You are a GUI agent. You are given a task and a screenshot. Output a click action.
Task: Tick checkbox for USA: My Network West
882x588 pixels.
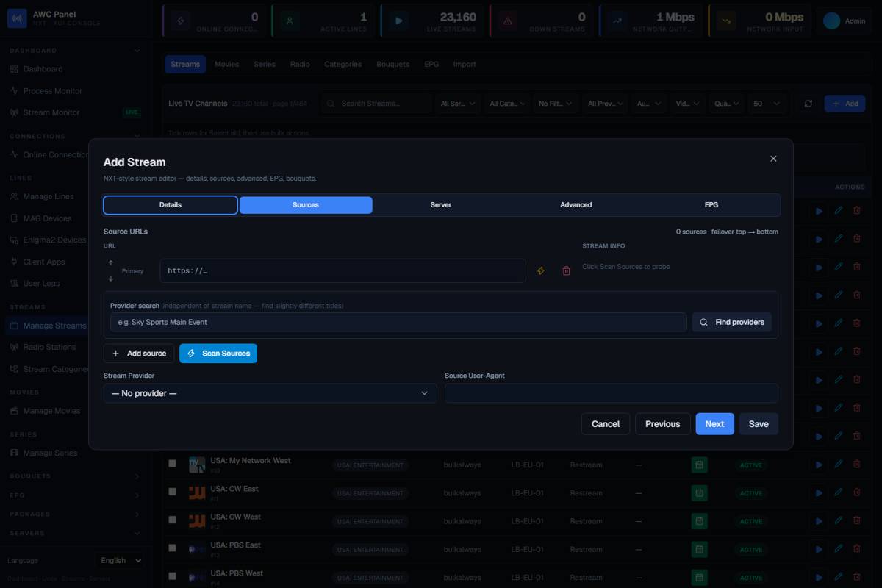tap(173, 464)
